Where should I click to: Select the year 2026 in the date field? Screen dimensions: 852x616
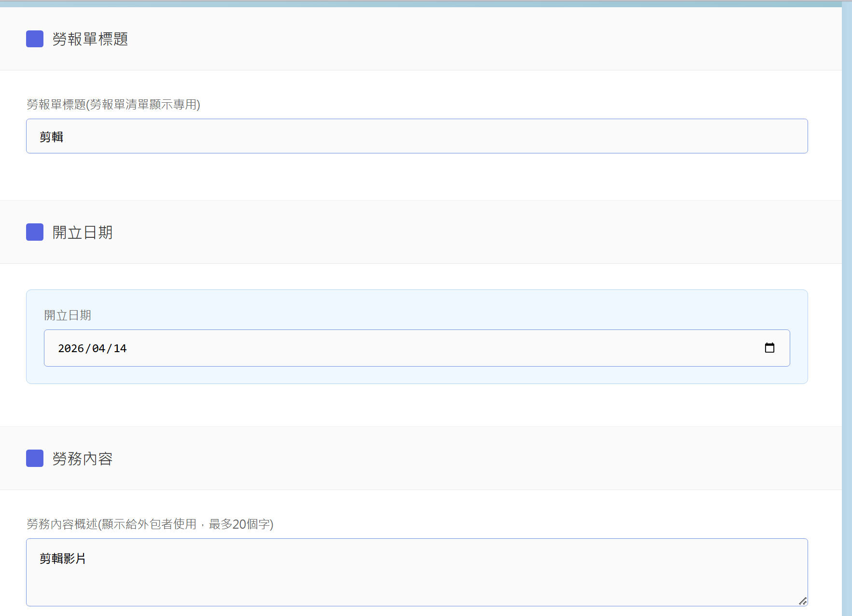[70, 348]
